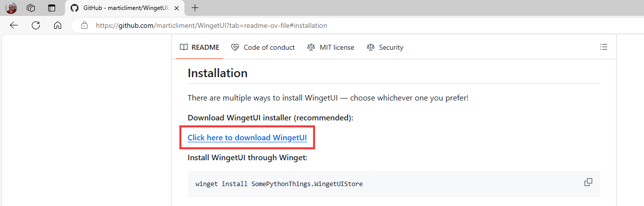Screen dimensions: 644x206
Task: Click the Installation section heading
Action: (x=217, y=73)
